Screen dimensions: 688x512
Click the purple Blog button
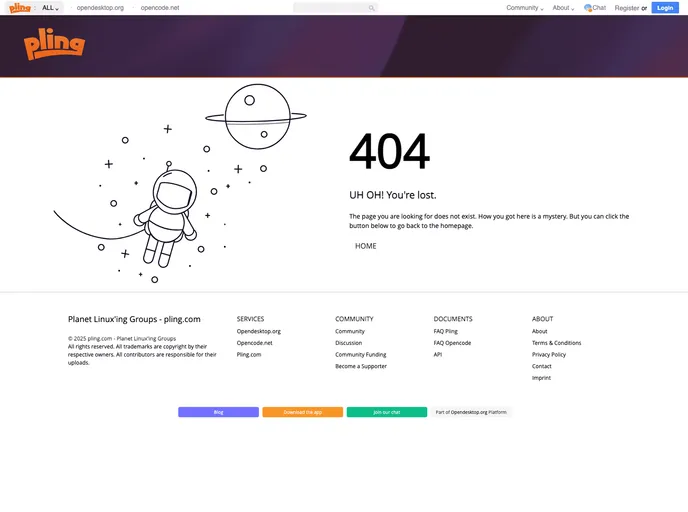point(219,412)
